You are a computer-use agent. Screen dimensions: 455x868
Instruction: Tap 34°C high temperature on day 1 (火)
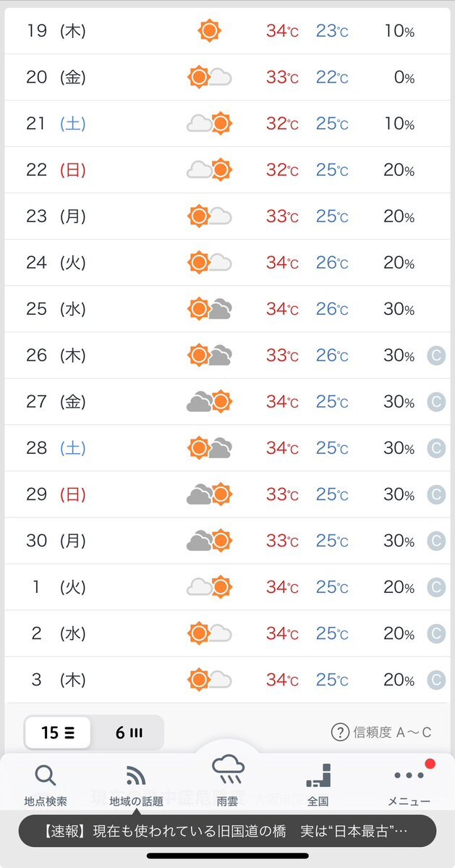click(282, 587)
